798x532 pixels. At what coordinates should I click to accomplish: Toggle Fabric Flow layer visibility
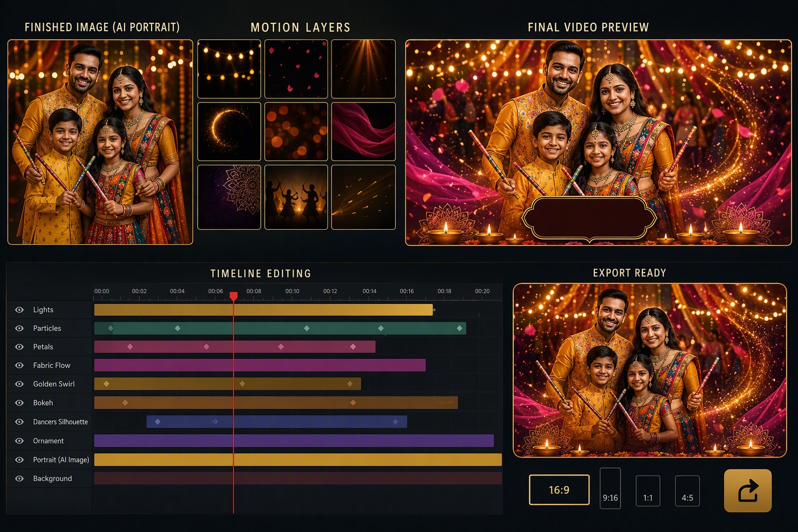(x=19, y=365)
